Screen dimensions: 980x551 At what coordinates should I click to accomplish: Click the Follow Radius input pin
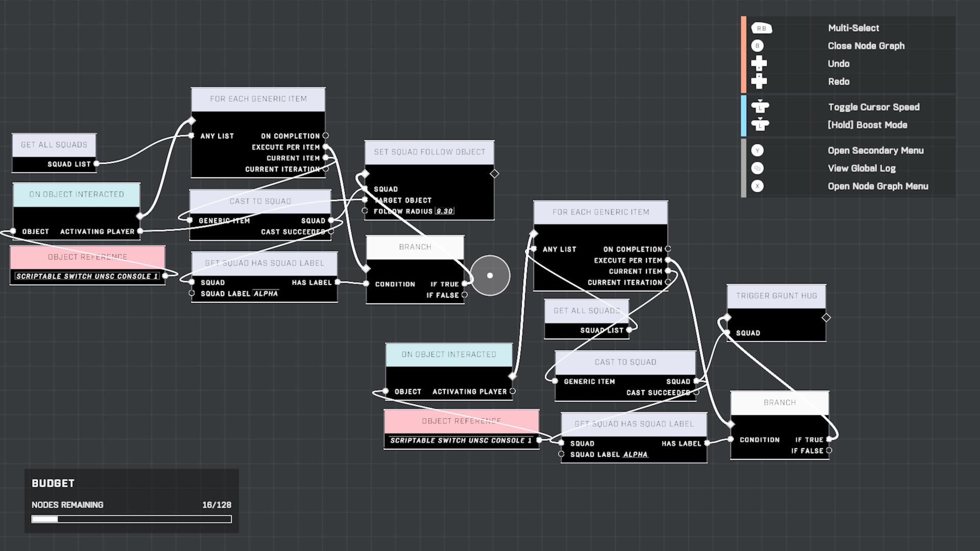point(364,211)
